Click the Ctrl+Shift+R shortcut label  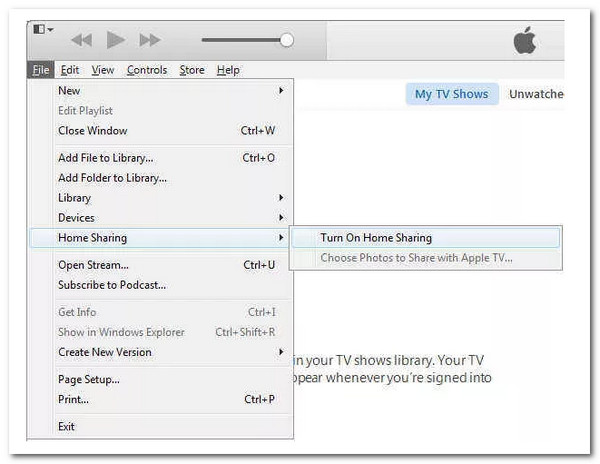[x=245, y=332]
